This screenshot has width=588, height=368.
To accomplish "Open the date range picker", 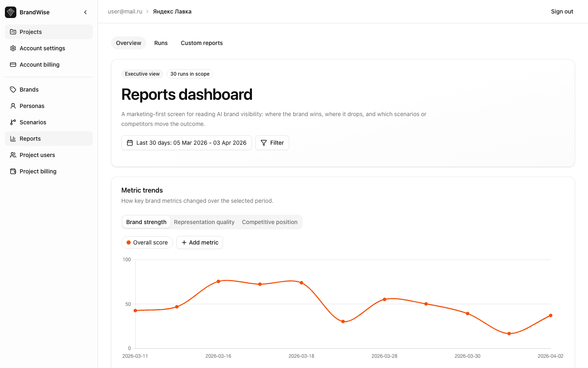I will (x=186, y=142).
